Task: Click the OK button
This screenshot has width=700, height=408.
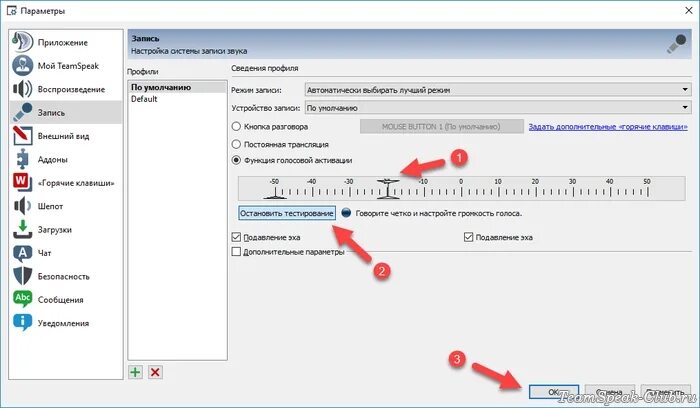Action: pyautogui.click(x=554, y=392)
